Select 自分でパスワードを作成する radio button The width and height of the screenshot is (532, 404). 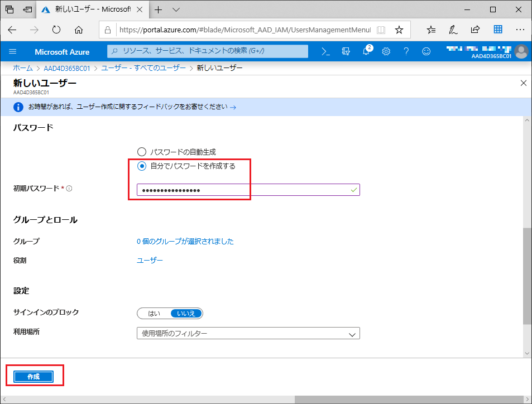pos(142,166)
